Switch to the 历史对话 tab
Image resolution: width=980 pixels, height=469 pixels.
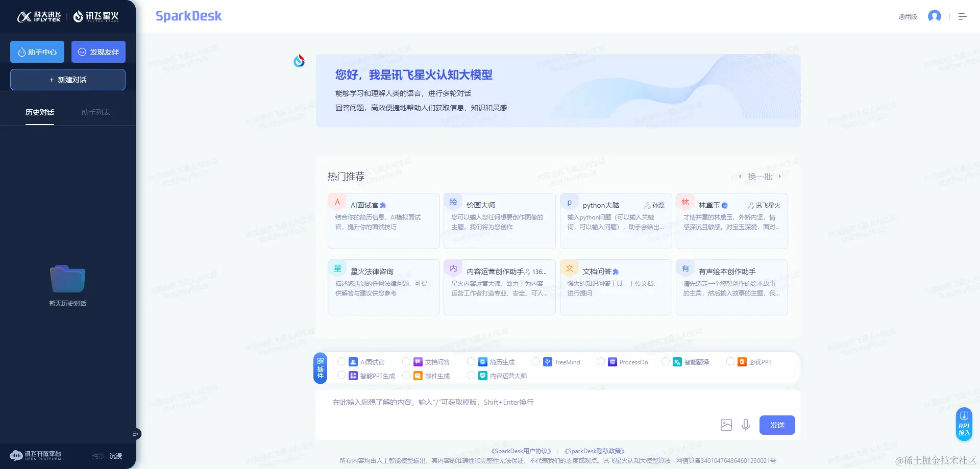(40, 112)
